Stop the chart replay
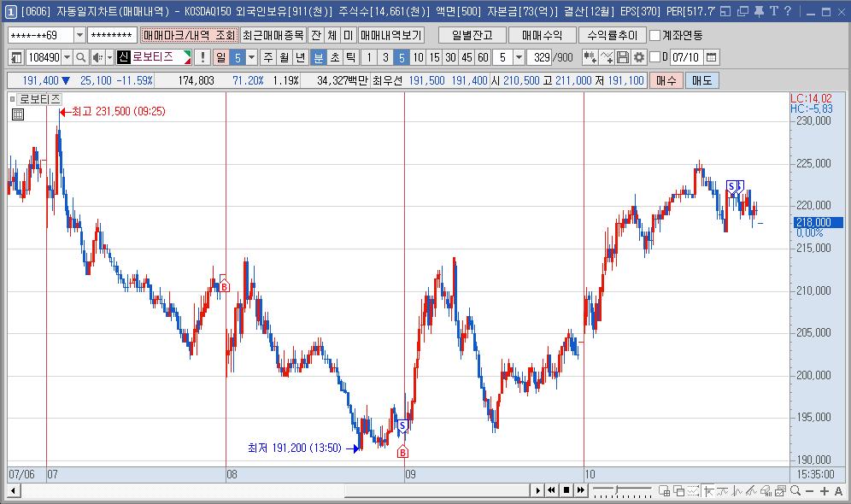The height and width of the screenshot is (504, 851). tap(566, 490)
